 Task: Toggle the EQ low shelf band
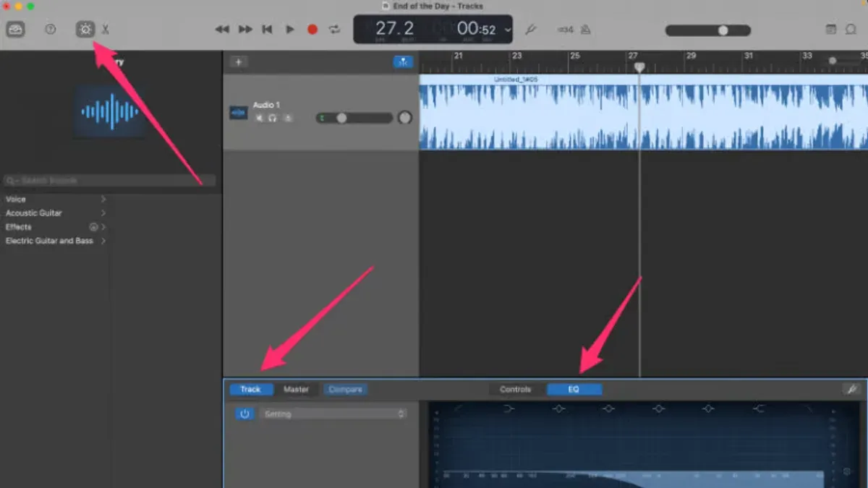click(509, 408)
